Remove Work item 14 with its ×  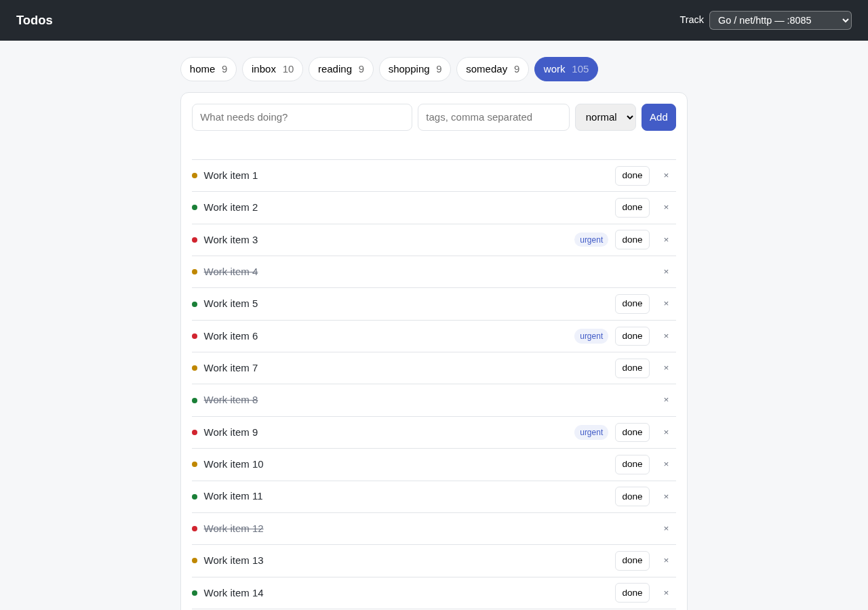click(666, 593)
